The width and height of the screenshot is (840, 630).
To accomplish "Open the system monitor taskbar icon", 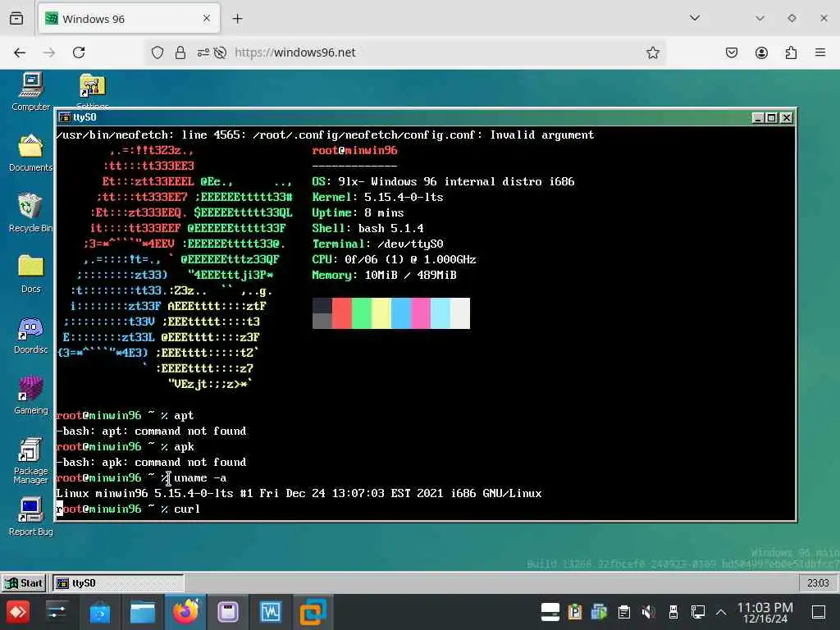I will [x=271, y=612].
